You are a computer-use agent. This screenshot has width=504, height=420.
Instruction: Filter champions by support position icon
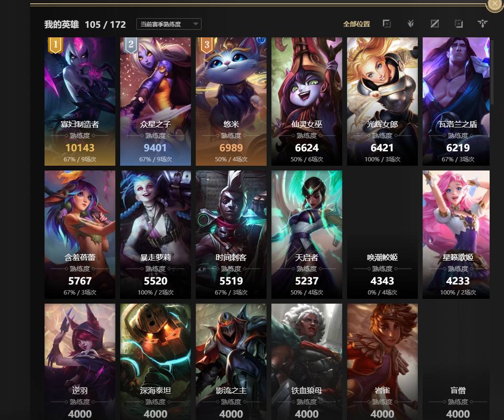tap(482, 24)
